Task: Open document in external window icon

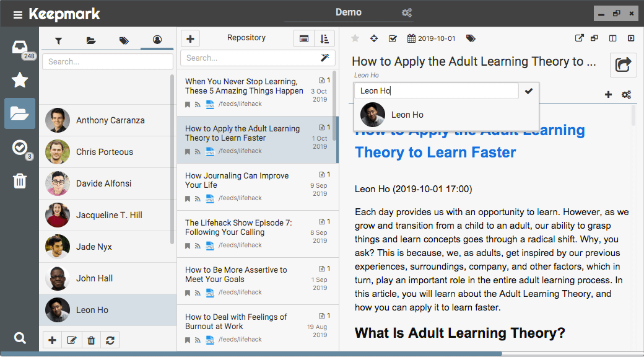Action: [x=580, y=38]
